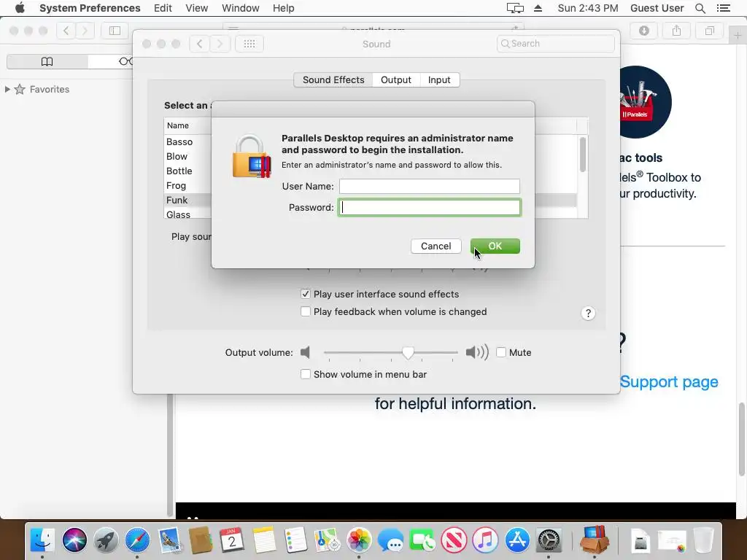747x560 pixels.
Task: Open Finder from the Dock
Action: (x=42, y=540)
